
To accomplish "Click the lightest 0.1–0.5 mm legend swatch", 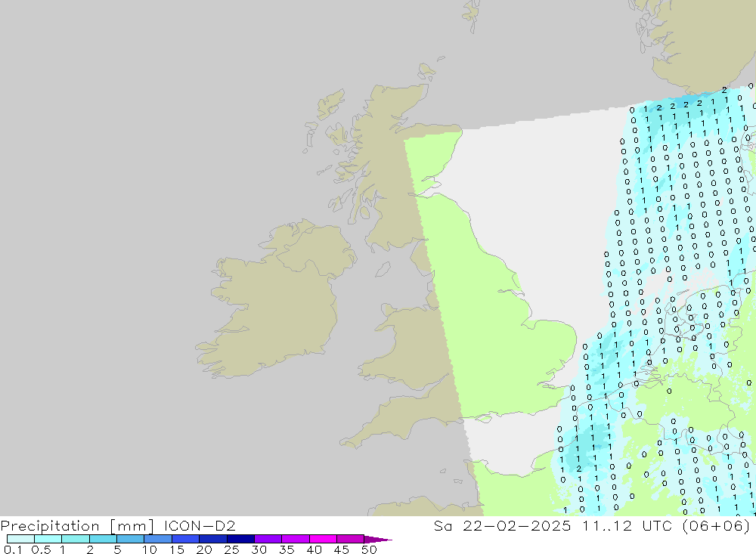I will point(20,539).
